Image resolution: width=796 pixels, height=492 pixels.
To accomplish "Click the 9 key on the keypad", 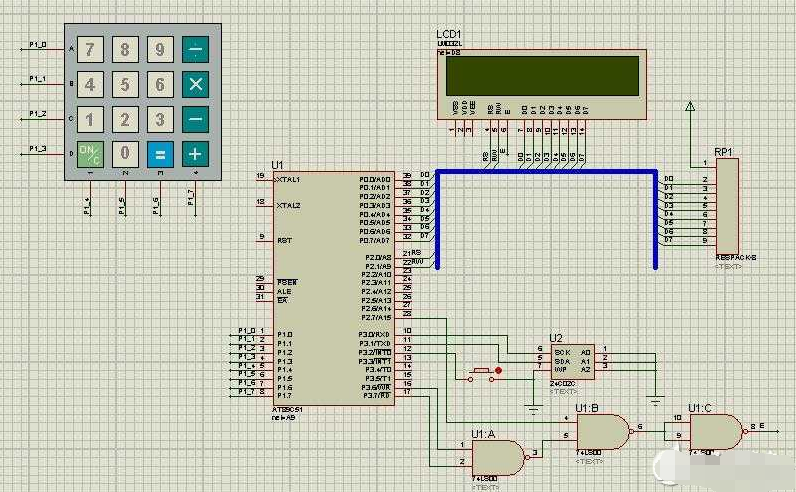I will 160,49.
